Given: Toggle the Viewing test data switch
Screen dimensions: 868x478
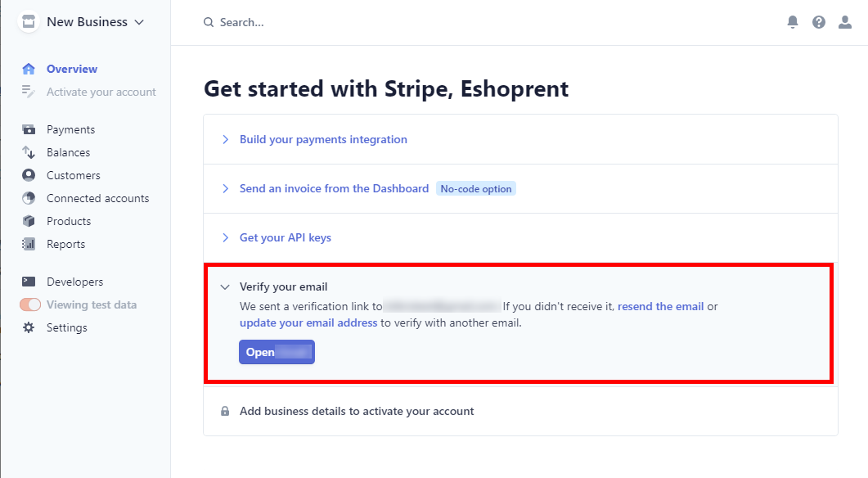Looking at the screenshot, I should click(x=30, y=304).
